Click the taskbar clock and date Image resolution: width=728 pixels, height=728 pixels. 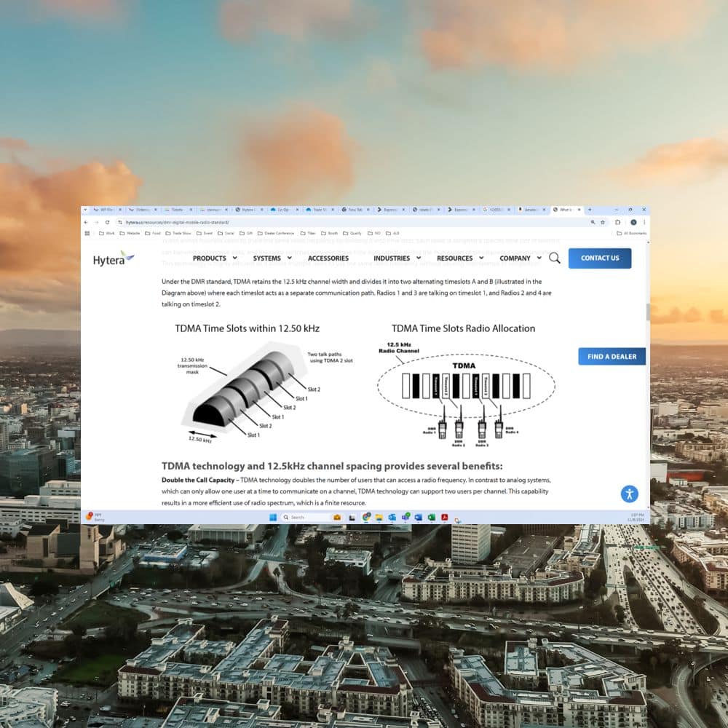(x=636, y=517)
